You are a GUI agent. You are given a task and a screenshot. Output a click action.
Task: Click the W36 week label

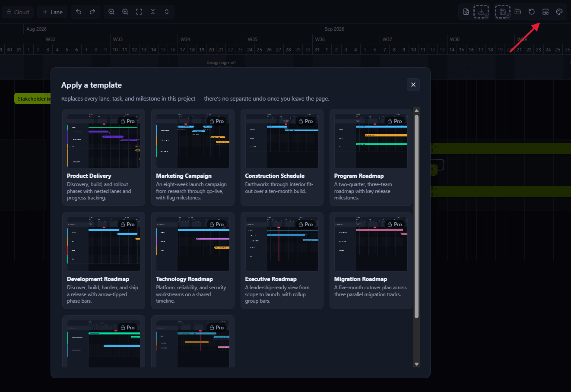(x=320, y=39)
